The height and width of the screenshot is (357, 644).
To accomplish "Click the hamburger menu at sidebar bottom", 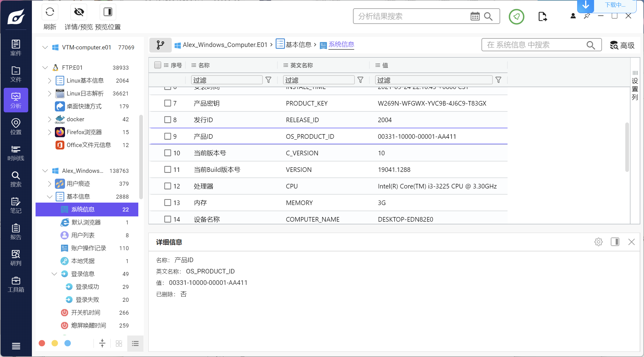I will click(x=16, y=346).
